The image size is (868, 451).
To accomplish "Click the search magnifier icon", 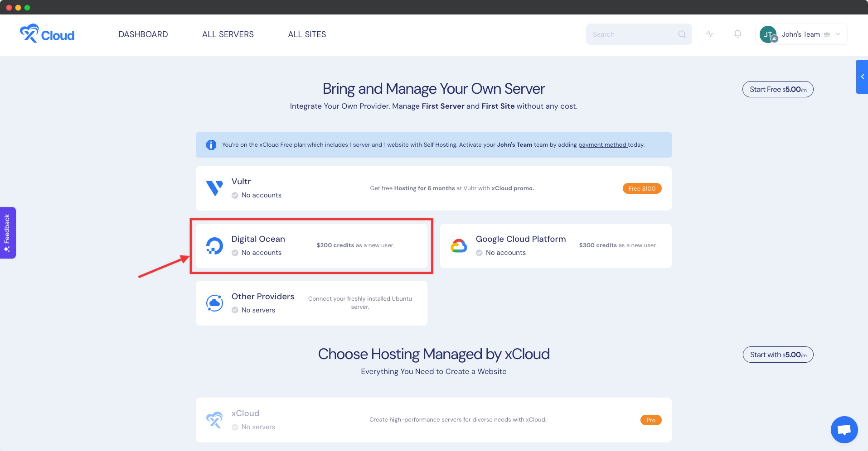I will coord(682,34).
